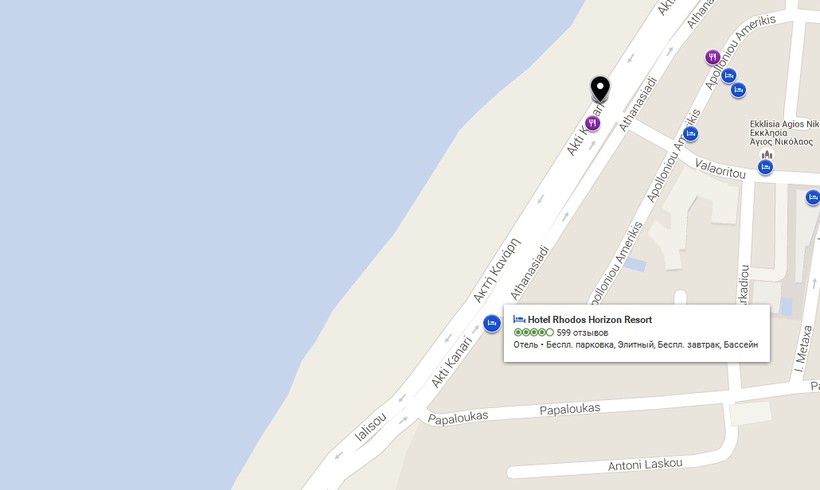Select the hotel marker just below the church icon
Screen dimensions: 820x490
(766, 167)
